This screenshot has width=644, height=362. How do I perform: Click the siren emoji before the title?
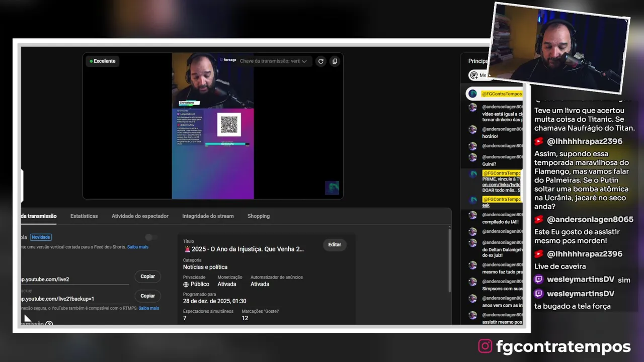pyautogui.click(x=187, y=249)
